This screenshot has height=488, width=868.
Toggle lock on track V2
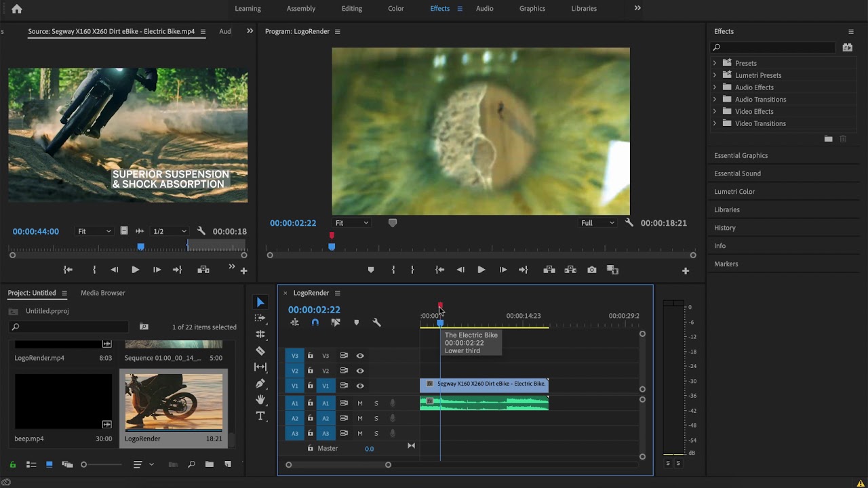(x=311, y=371)
